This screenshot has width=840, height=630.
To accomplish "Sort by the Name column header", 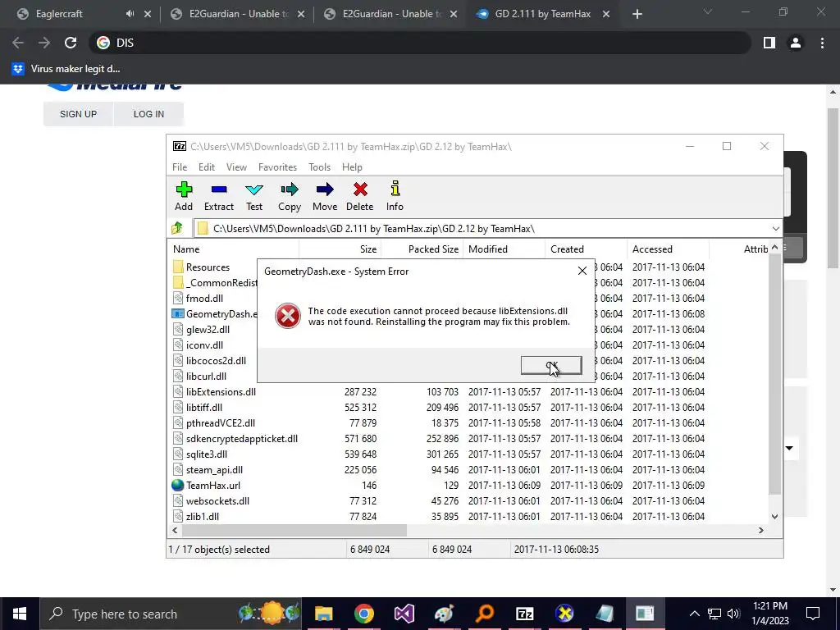I will (x=233, y=249).
